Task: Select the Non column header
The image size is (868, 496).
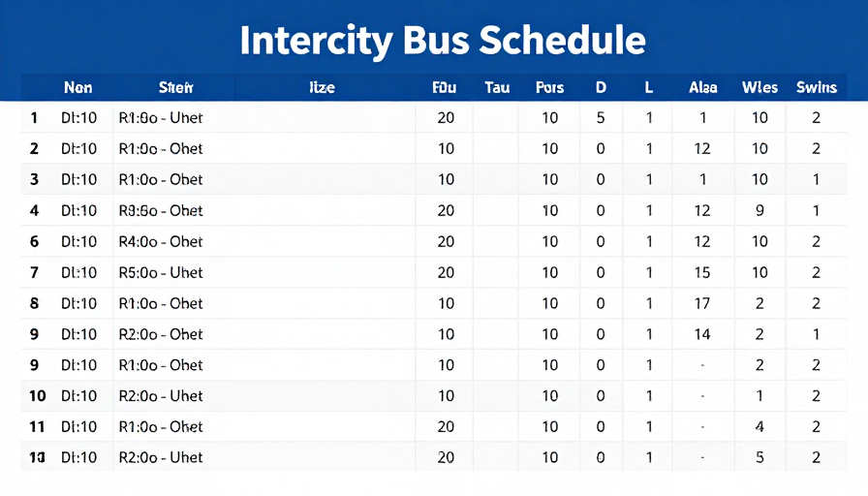Action: click(78, 87)
